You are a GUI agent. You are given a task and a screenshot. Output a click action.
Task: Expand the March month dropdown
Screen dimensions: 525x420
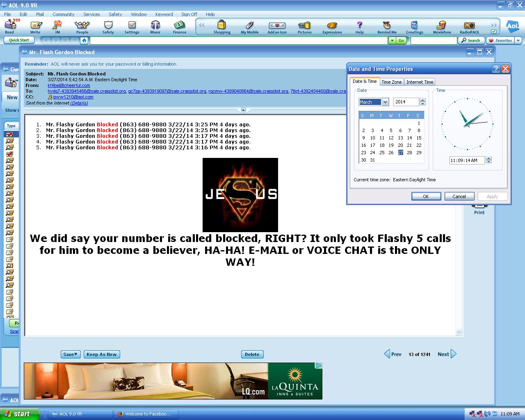click(x=385, y=102)
